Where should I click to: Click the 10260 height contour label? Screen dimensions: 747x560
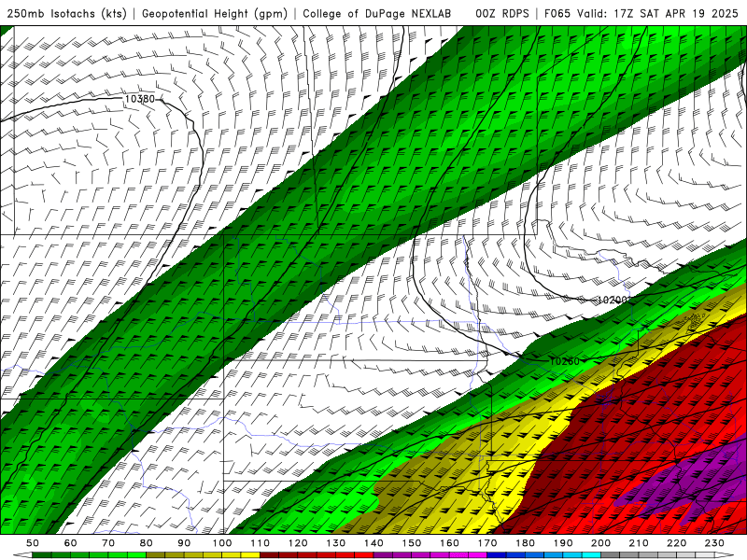click(564, 361)
